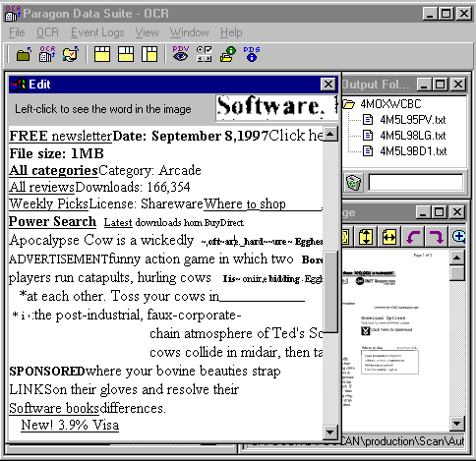Click the 'All categories' text
The image size is (476, 461).
click(54, 170)
